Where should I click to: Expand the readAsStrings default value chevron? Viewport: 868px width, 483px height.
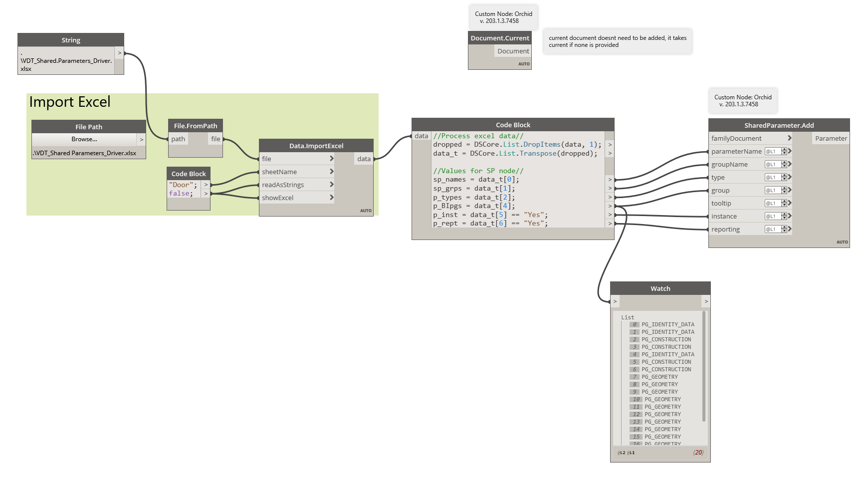point(331,184)
